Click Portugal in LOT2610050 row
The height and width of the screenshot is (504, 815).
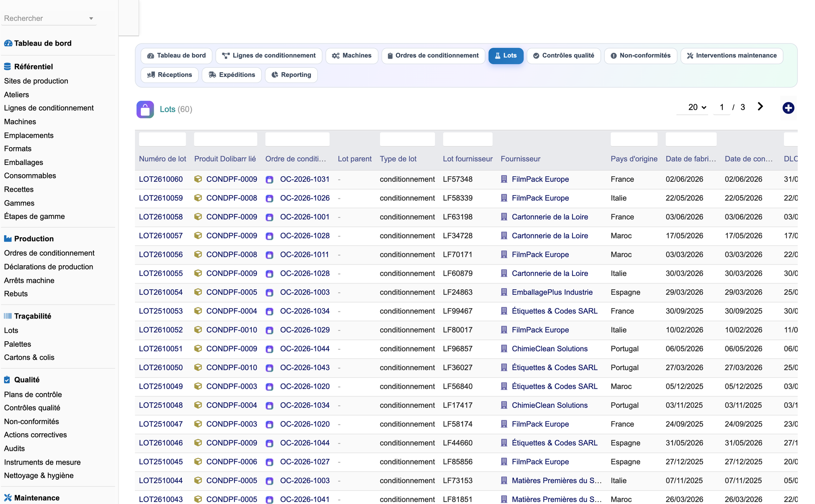click(624, 368)
